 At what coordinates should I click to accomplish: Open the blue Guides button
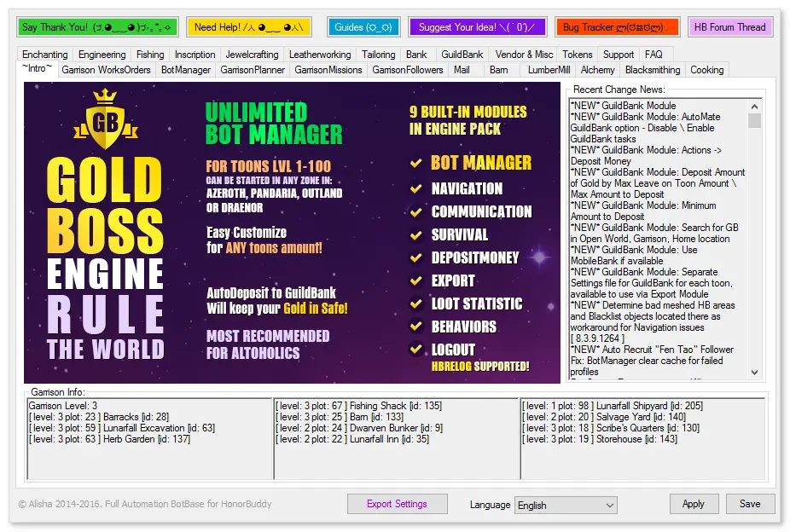point(363,27)
